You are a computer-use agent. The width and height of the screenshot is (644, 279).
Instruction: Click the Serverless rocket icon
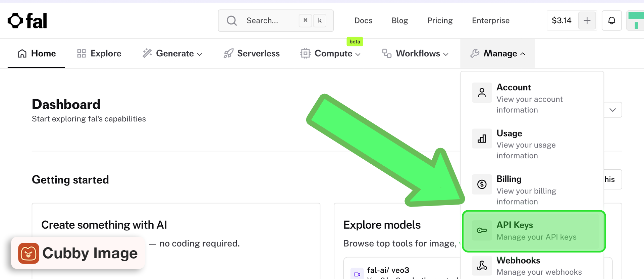pyautogui.click(x=228, y=54)
